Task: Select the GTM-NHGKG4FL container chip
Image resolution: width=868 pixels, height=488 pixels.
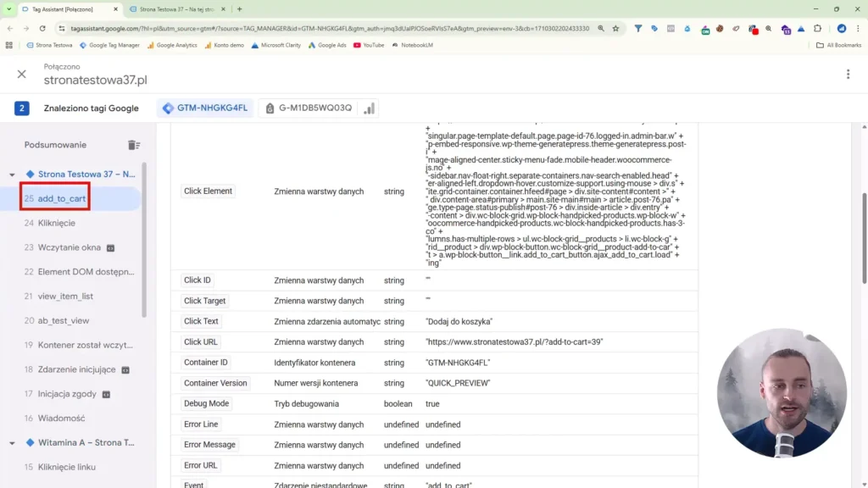Action: (x=205, y=108)
